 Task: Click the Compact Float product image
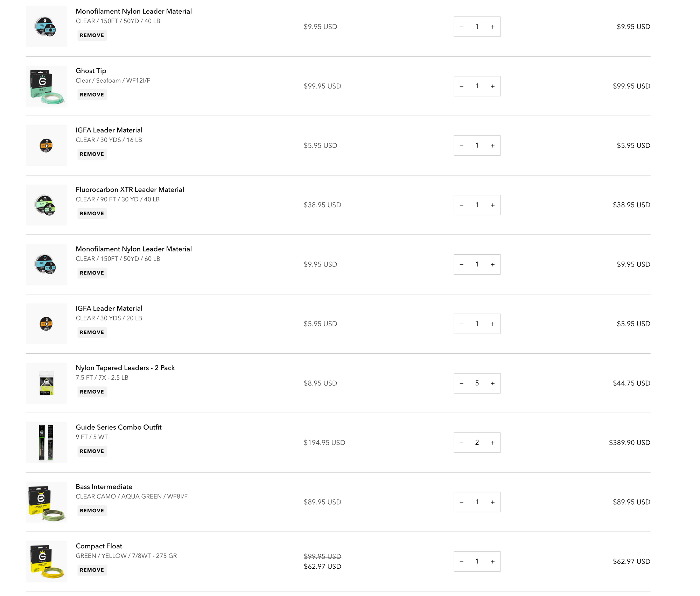coord(46,562)
